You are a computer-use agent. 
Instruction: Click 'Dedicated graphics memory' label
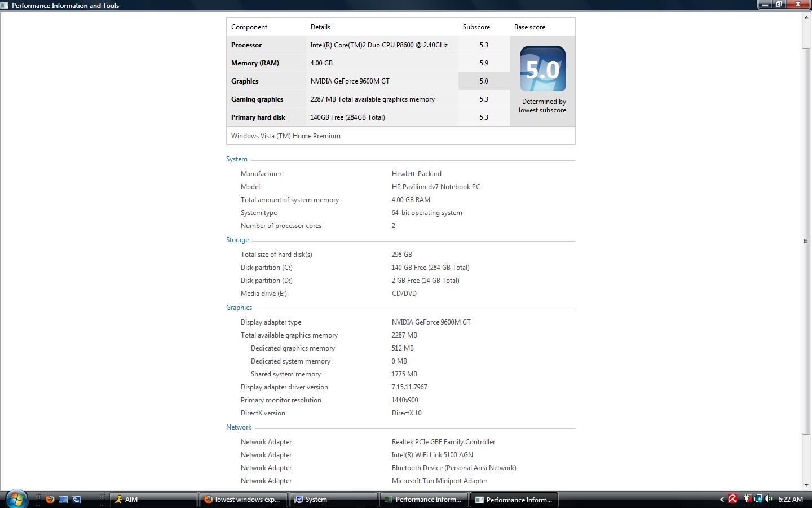(x=293, y=348)
